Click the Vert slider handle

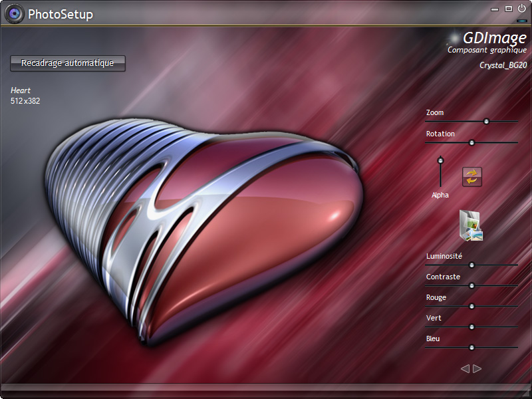(471, 327)
